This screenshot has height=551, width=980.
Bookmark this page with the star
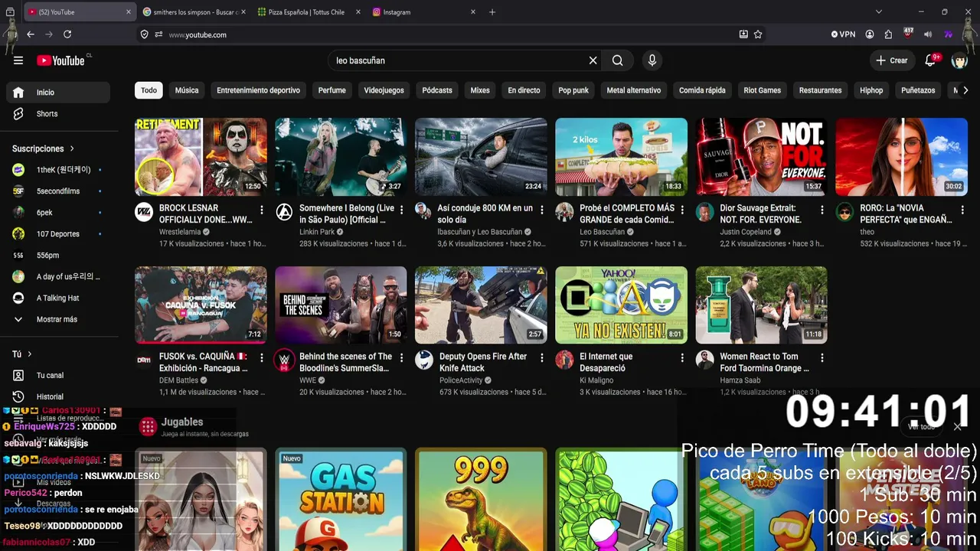coord(758,34)
